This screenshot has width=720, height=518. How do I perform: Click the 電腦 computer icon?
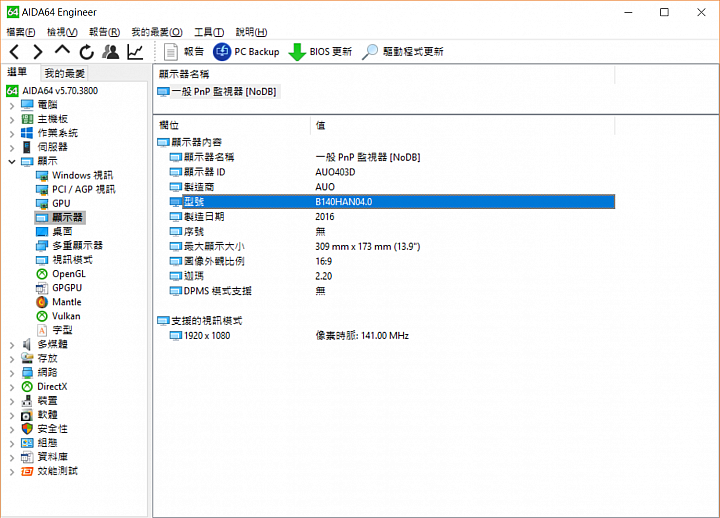point(27,105)
